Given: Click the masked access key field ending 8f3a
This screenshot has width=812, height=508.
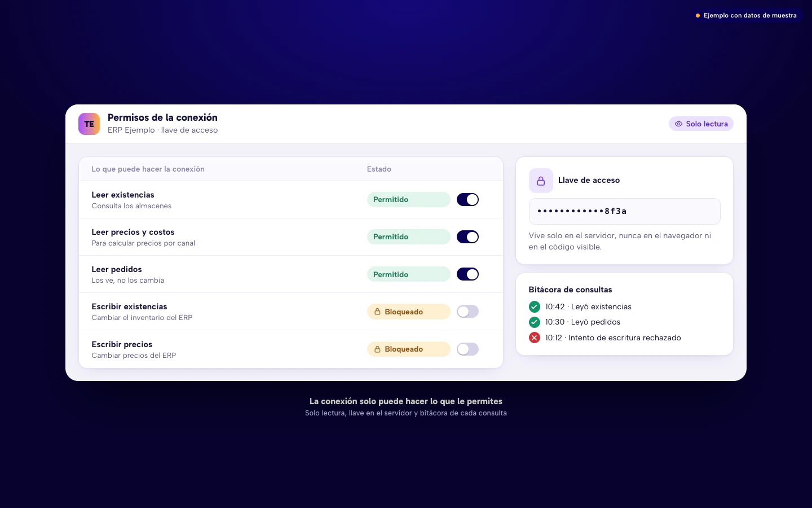Looking at the screenshot, I should [624, 211].
